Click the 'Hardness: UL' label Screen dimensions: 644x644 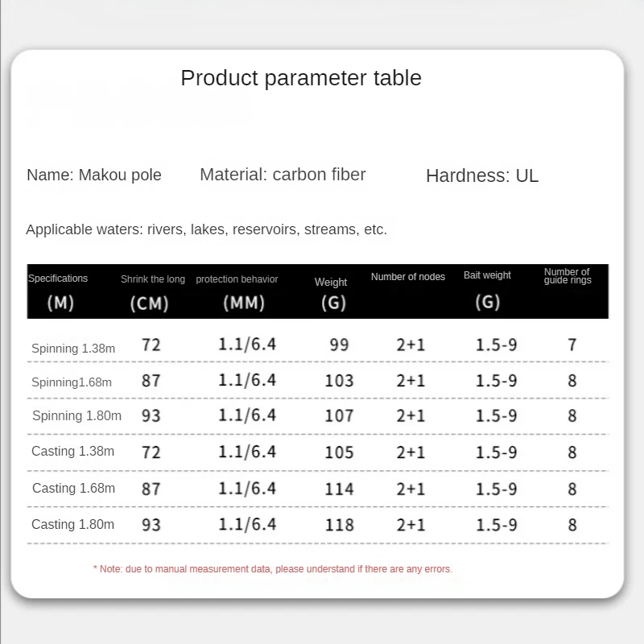tap(482, 175)
